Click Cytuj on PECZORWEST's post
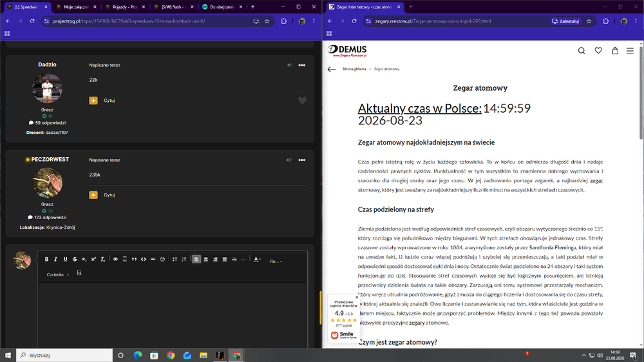 click(109, 195)
